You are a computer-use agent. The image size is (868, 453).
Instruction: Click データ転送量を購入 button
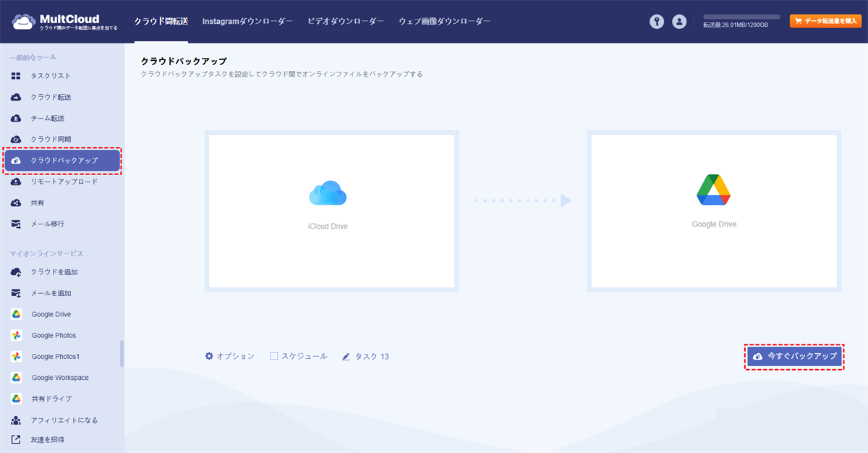tap(825, 22)
